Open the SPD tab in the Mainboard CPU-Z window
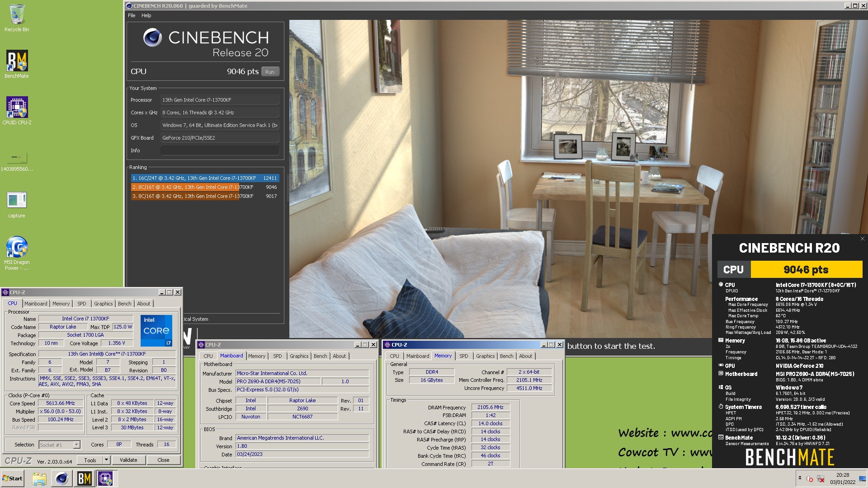The width and height of the screenshot is (868, 488). click(278, 356)
